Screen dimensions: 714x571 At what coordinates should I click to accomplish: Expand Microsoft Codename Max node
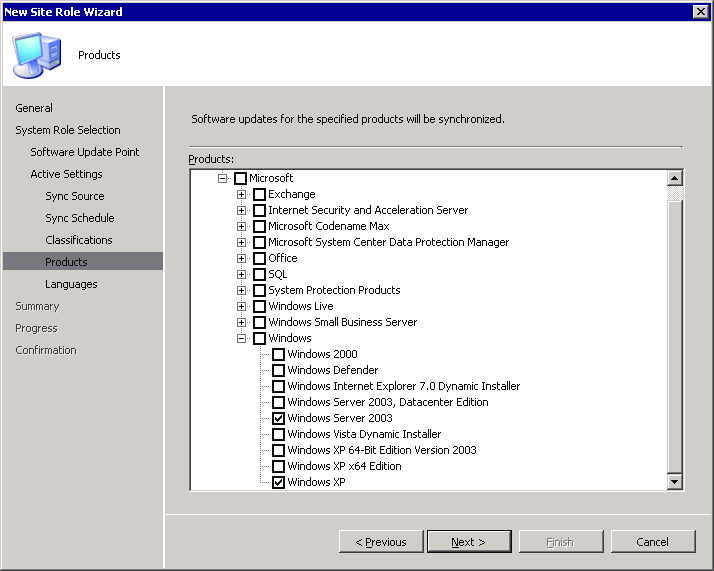(241, 226)
